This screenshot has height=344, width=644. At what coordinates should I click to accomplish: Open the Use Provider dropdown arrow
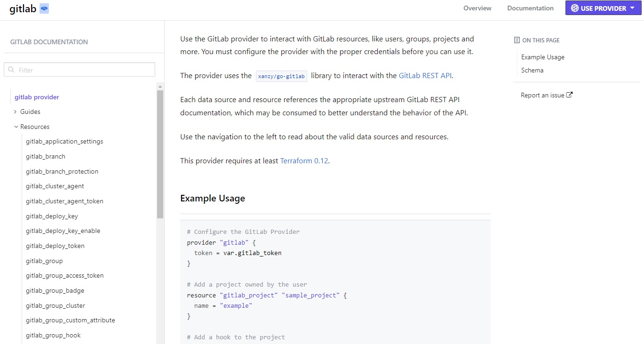(x=632, y=8)
